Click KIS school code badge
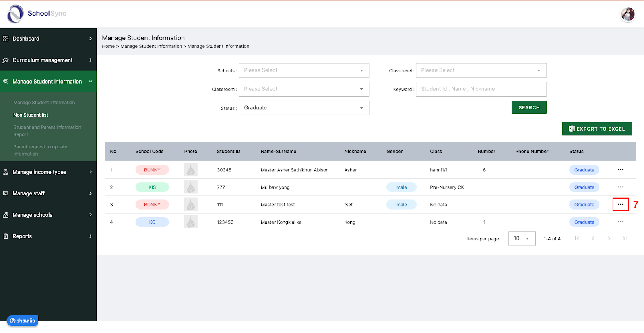The image size is (644, 333). click(152, 187)
